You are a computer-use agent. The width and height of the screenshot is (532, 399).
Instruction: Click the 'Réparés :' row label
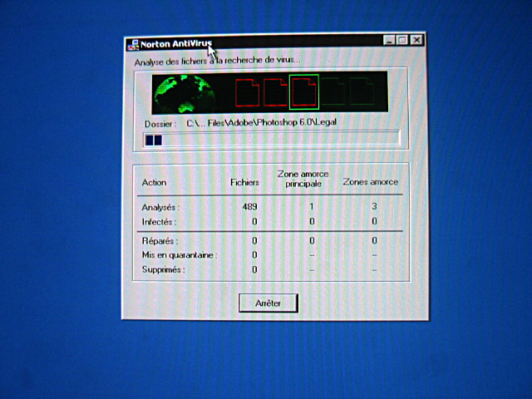[x=160, y=241]
